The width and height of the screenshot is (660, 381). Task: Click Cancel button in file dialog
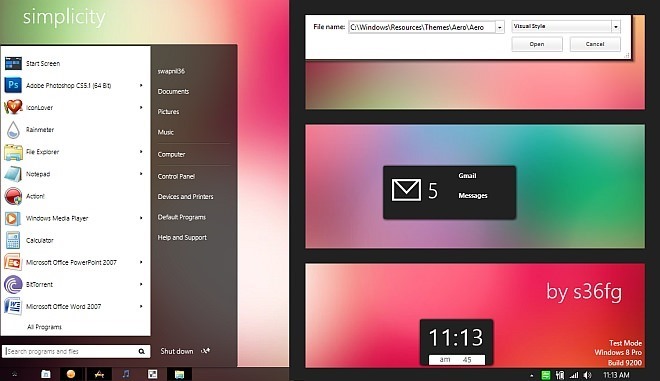click(595, 44)
